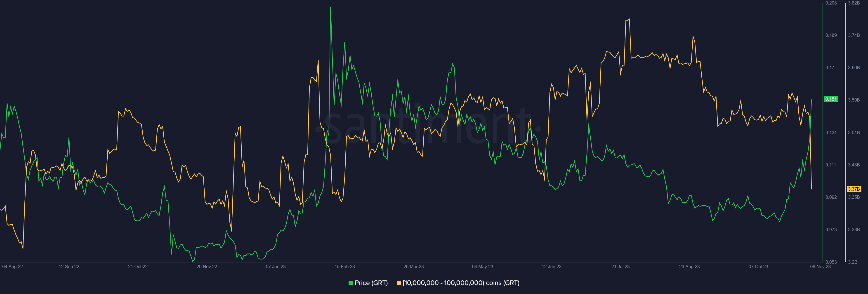Click the 3.51B coins axis value
This screenshot has width=868, height=294.
click(x=854, y=133)
